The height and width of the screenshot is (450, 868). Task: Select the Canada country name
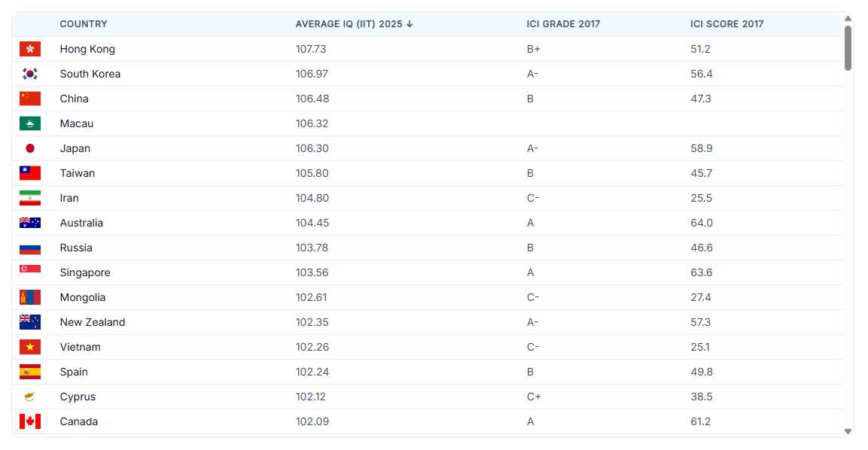(78, 421)
